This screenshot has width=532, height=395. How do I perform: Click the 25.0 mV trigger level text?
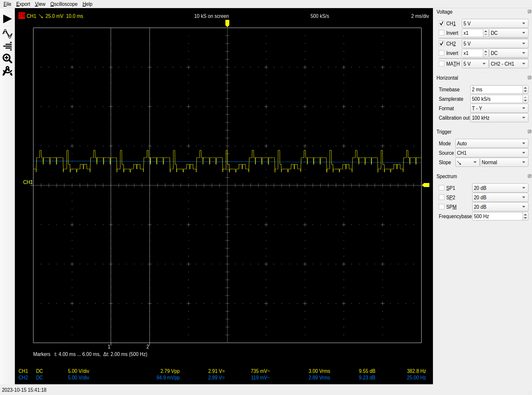(54, 16)
